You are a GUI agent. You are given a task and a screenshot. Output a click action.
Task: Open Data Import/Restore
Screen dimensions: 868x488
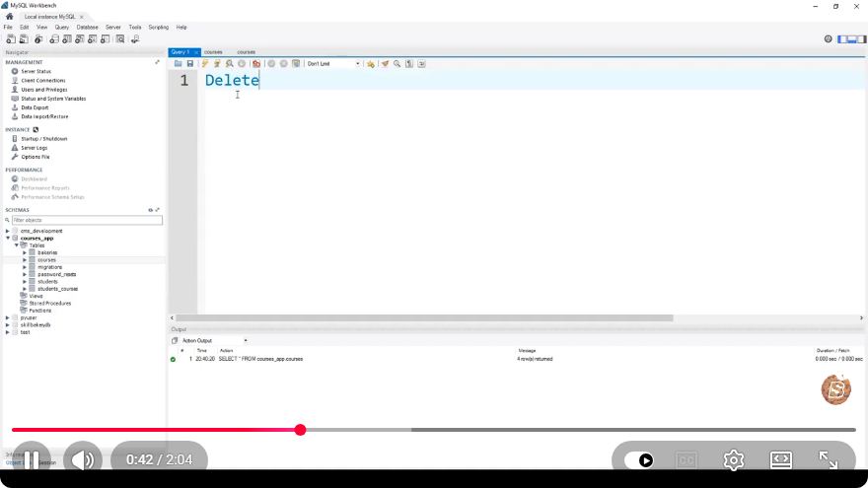point(44,116)
